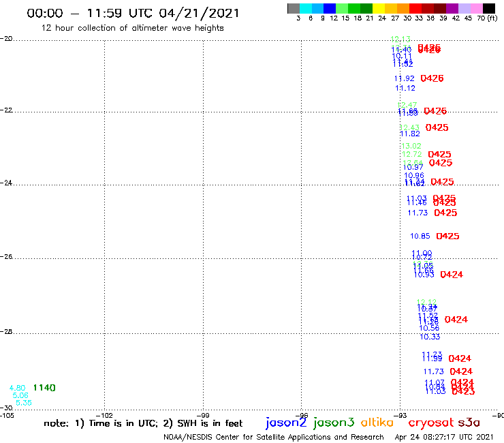Click the '12.13' wave height at the top
The height and width of the screenshot is (443, 504).
pyautogui.click(x=400, y=40)
